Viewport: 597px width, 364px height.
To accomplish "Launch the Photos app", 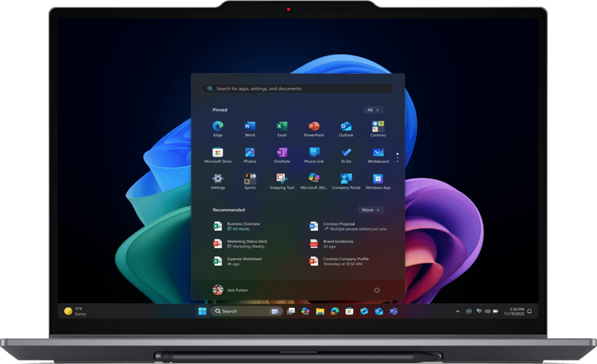I will (249, 155).
